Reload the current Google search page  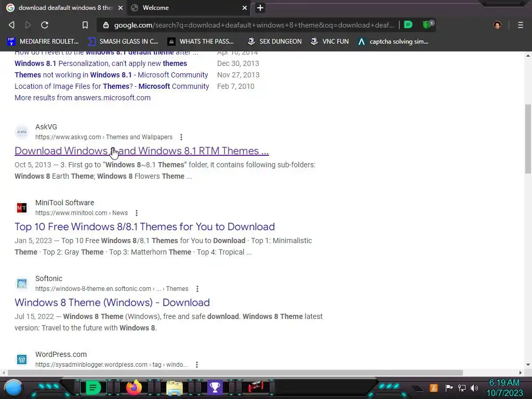point(45,25)
